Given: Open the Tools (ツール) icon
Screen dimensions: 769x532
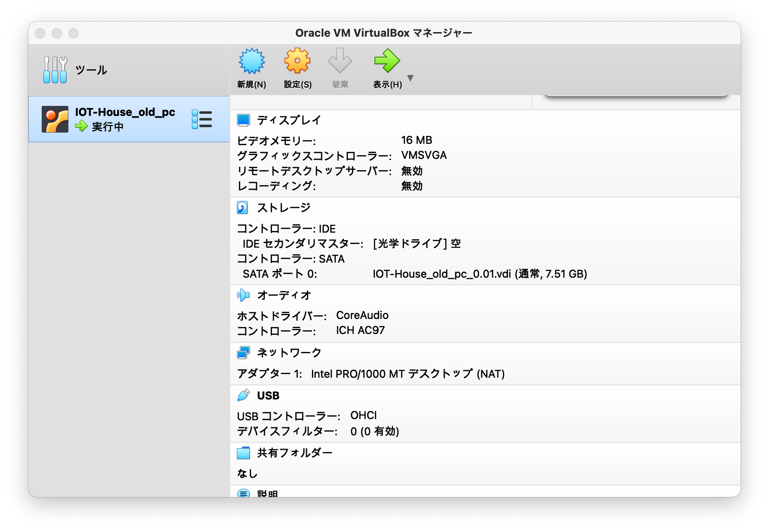Looking at the screenshot, I should 55,70.
